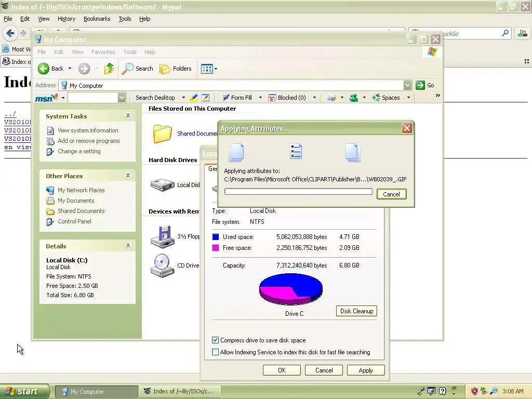Screen dimensions: 532x399
Task: Expand the MSN toolbar overflow chevron
Action: click(x=437, y=96)
